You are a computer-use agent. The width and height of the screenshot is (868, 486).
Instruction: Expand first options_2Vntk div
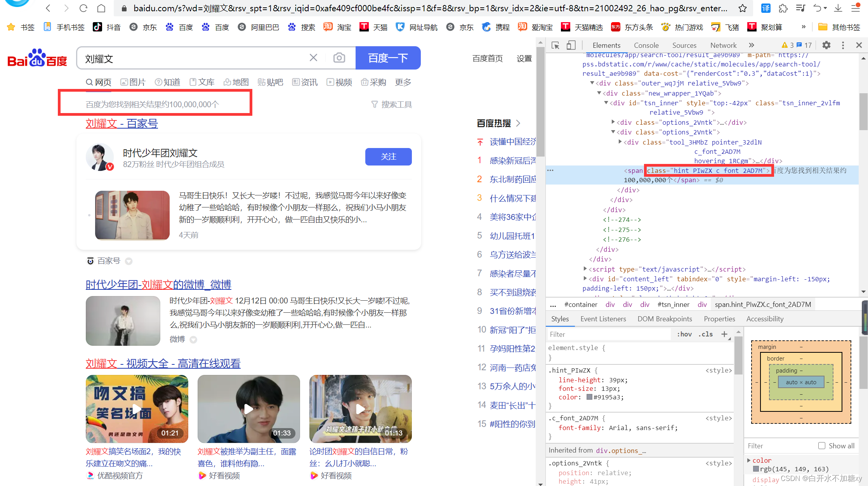point(613,122)
